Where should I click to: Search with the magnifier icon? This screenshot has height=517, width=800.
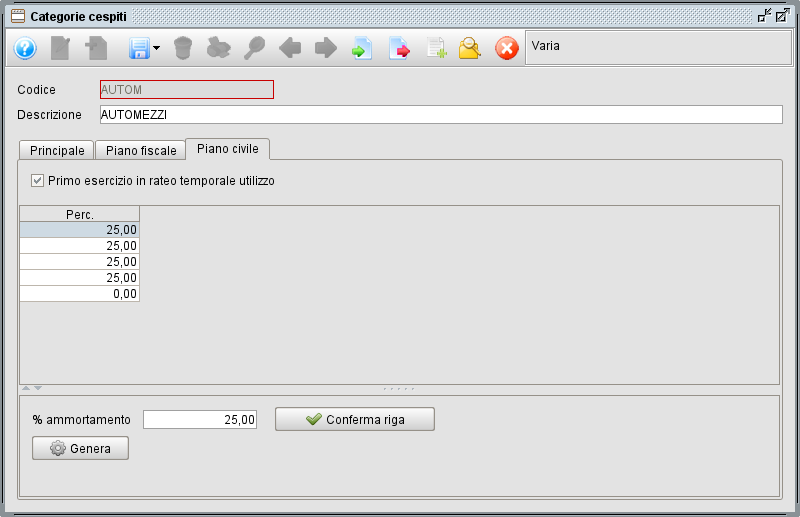tap(254, 48)
